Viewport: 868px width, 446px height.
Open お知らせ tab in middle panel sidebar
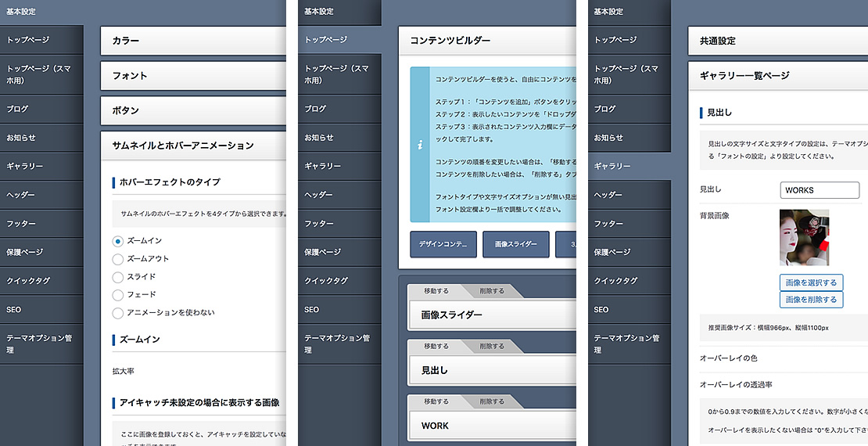click(x=339, y=138)
